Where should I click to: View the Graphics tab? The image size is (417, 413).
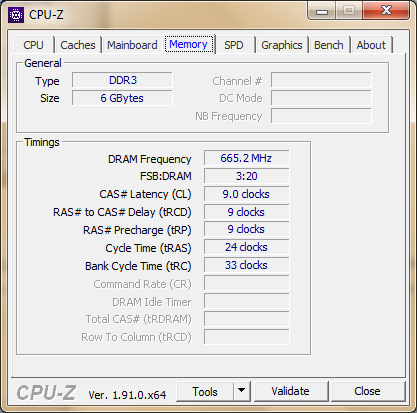pyautogui.click(x=282, y=45)
